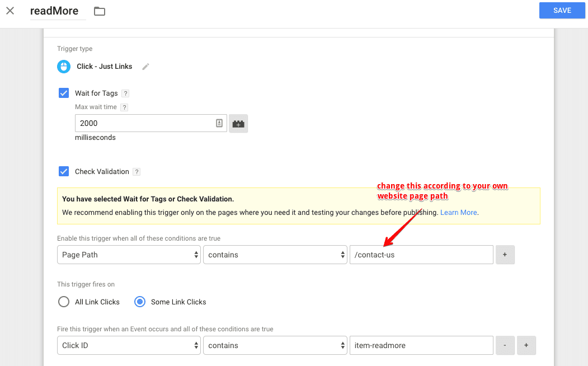Click the folder icon next to readMore
The height and width of the screenshot is (366, 588).
tap(100, 11)
